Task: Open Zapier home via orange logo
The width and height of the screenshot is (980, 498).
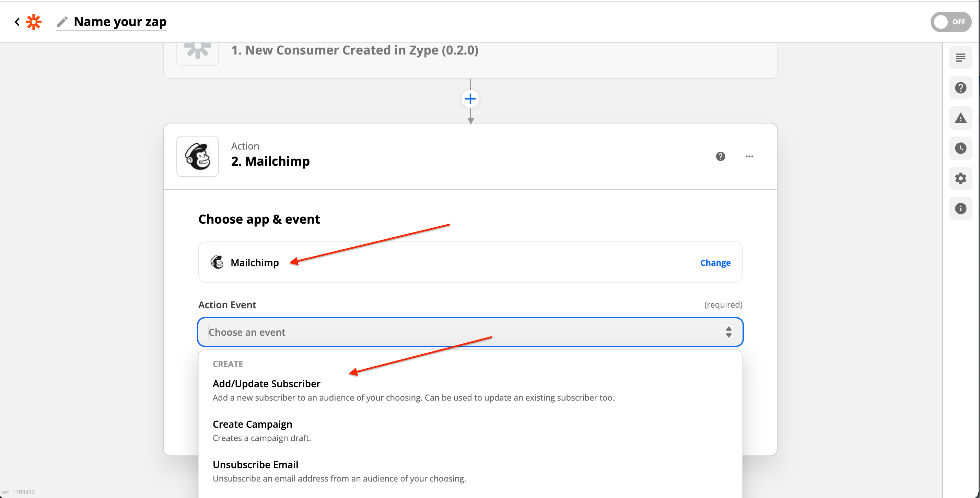Action: [x=34, y=22]
